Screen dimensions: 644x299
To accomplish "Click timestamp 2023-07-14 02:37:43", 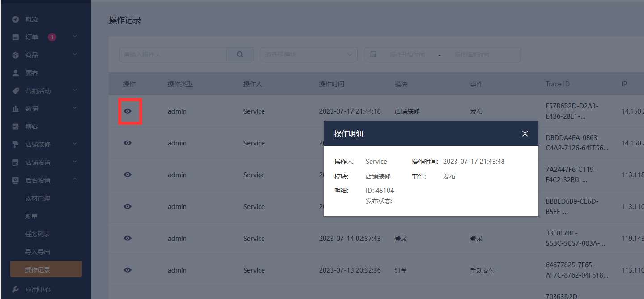I will (x=350, y=239).
